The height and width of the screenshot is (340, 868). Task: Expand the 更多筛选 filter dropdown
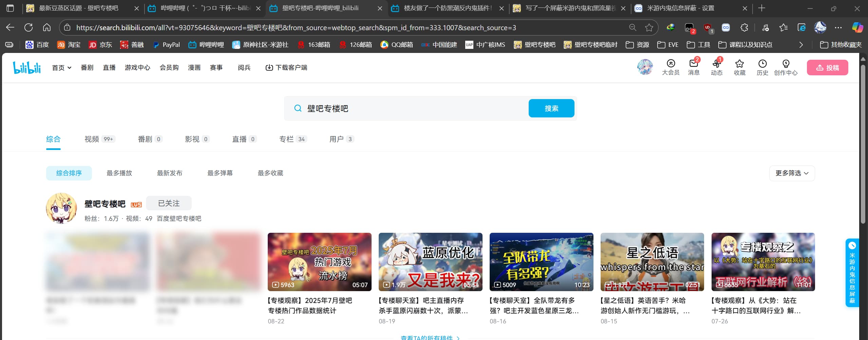pos(792,173)
